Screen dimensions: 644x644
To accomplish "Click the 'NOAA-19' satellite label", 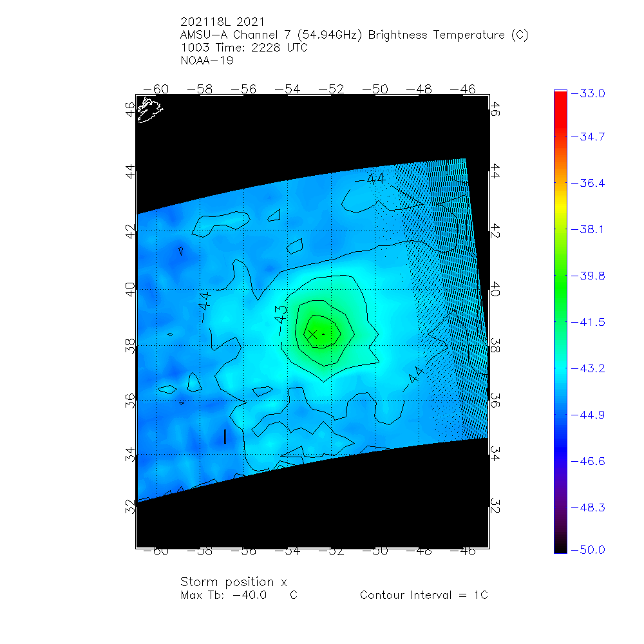I will pyautogui.click(x=207, y=61).
